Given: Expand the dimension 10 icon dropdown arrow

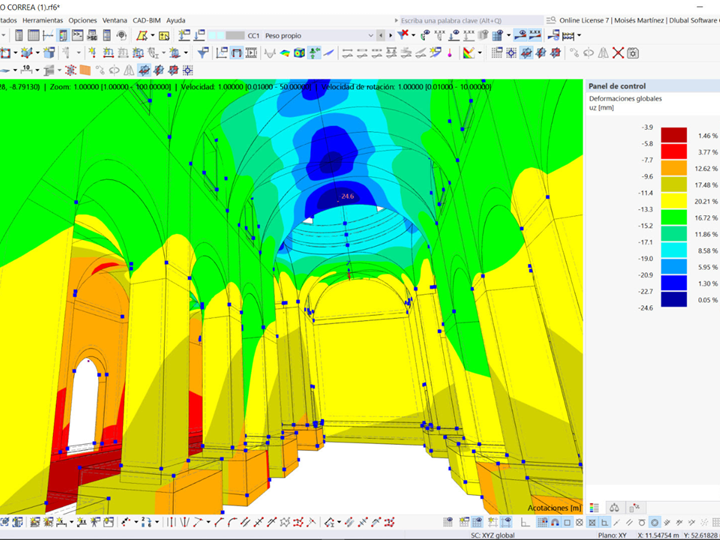Looking at the screenshot, I should pos(37,70).
